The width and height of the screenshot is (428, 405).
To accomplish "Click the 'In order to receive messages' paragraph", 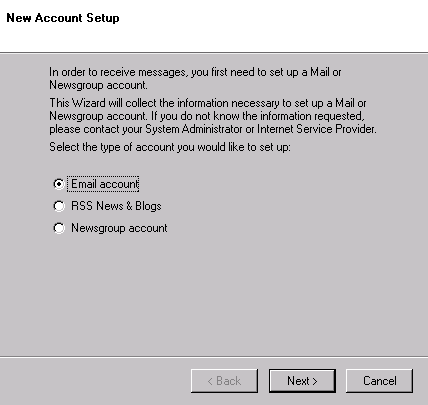I will pyautogui.click(x=195, y=78).
